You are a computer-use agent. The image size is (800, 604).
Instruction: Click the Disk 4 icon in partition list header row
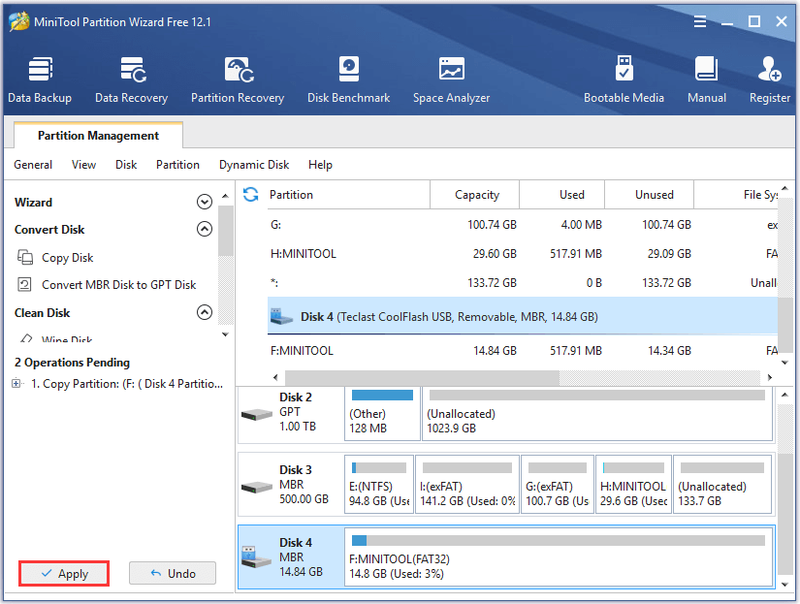[281, 316]
